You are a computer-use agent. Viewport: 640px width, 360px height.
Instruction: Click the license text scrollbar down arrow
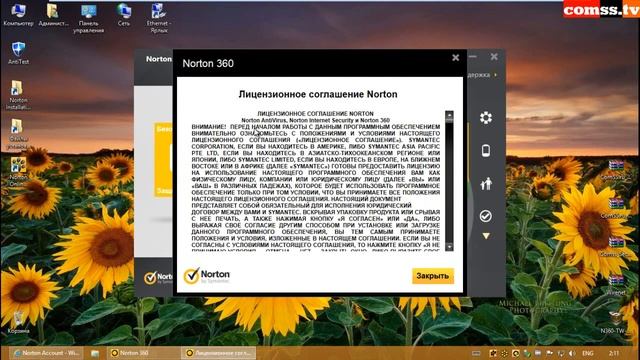coord(449,247)
